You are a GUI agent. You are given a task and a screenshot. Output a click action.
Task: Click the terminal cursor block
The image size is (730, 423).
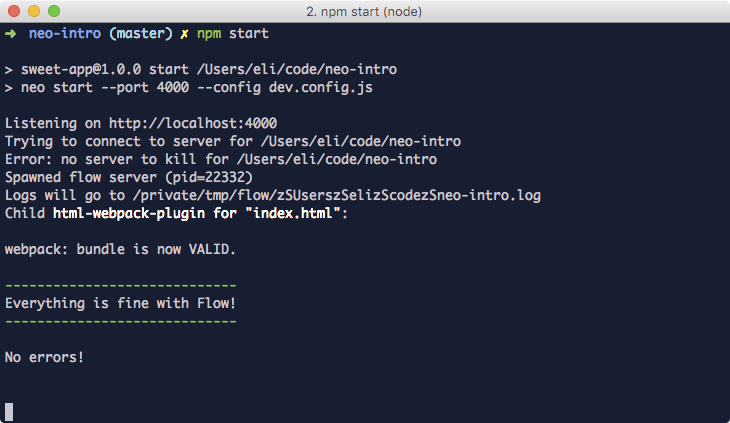click(x=9, y=412)
